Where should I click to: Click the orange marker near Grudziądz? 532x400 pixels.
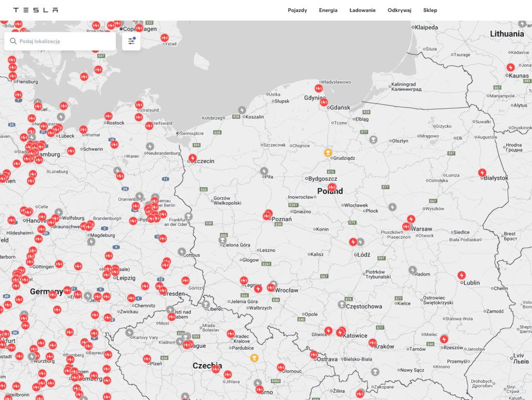(x=328, y=153)
